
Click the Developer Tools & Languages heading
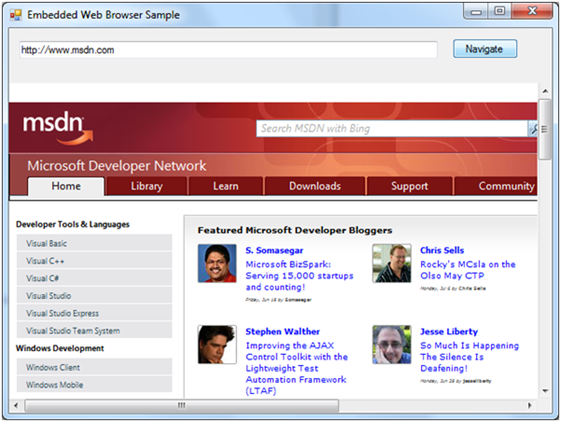[73, 224]
